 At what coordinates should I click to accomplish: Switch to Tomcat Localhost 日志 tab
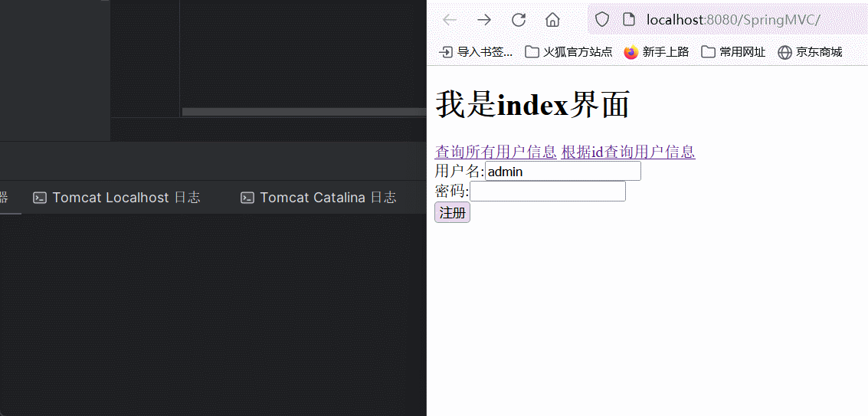pos(116,197)
